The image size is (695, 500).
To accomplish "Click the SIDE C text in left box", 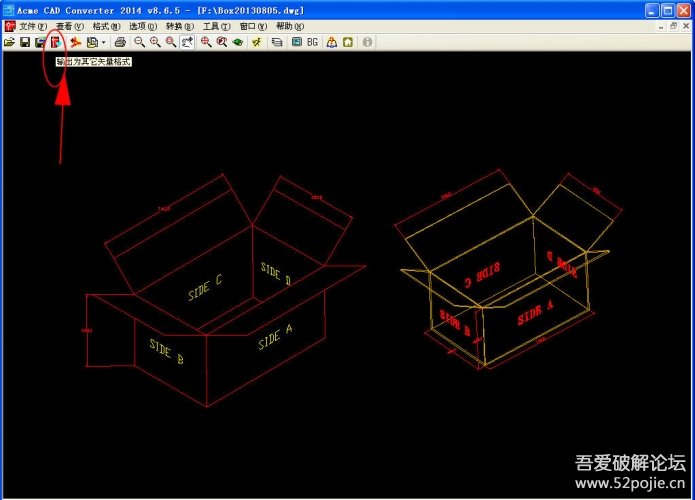I will pos(205,287).
